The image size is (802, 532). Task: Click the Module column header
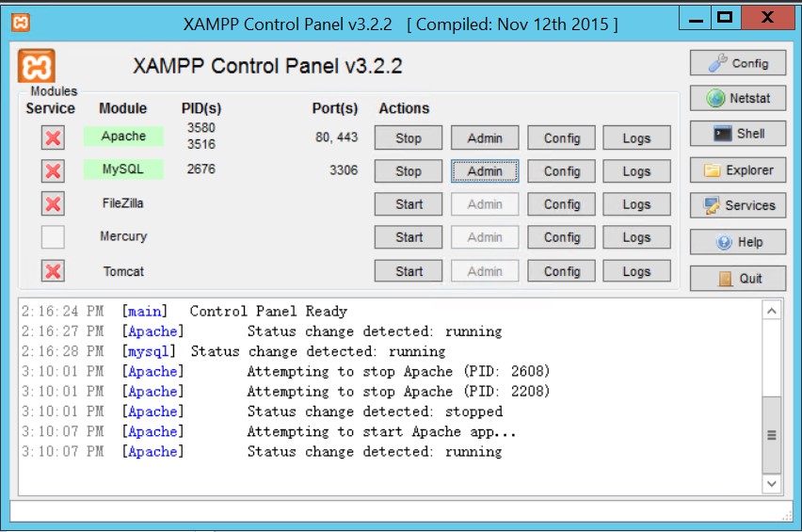[x=122, y=108]
